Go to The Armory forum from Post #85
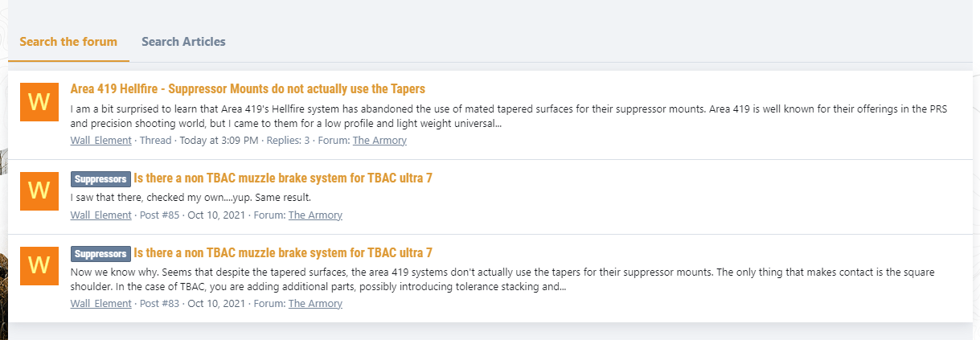This screenshot has width=980, height=340. point(315,215)
